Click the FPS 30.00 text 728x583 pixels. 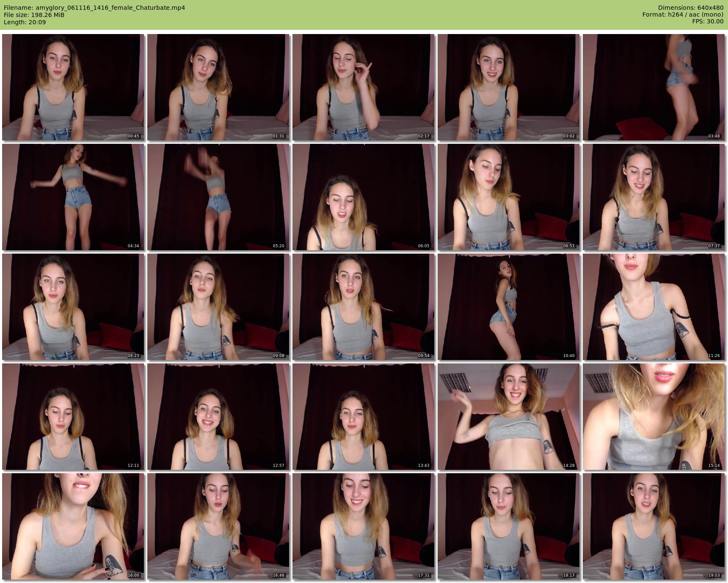click(x=708, y=21)
